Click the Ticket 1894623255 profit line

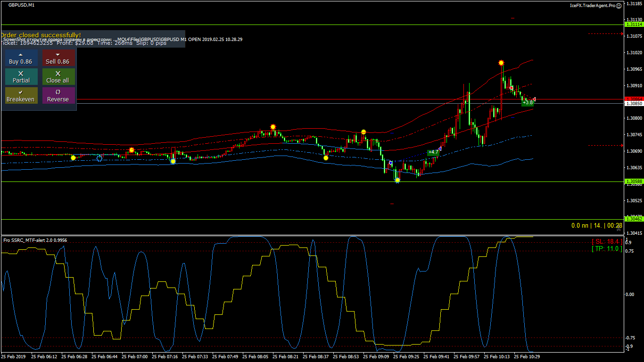click(83, 43)
